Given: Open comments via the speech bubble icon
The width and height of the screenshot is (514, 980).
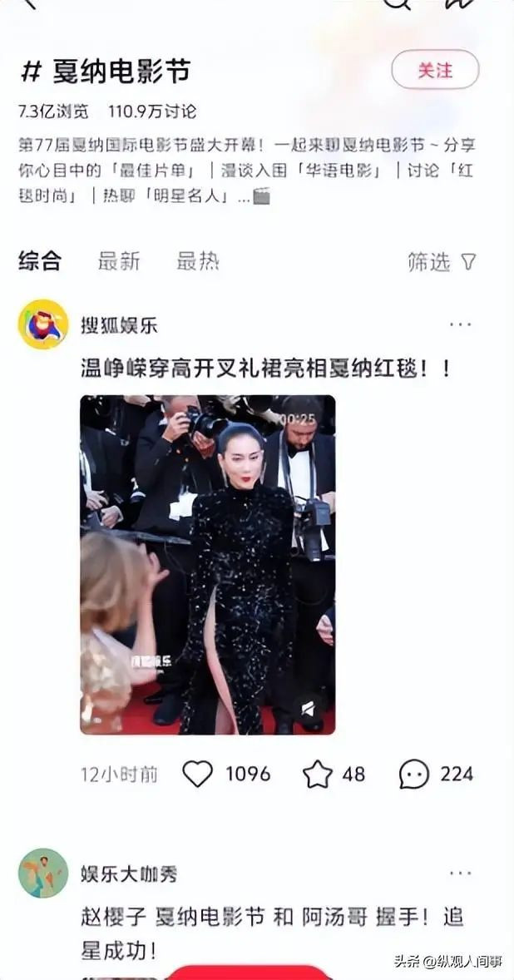Looking at the screenshot, I should (x=414, y=775).
